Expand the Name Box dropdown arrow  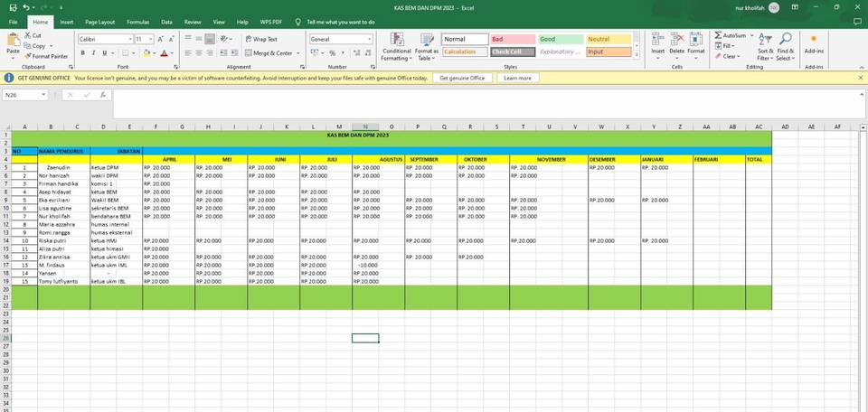point(43,95)
